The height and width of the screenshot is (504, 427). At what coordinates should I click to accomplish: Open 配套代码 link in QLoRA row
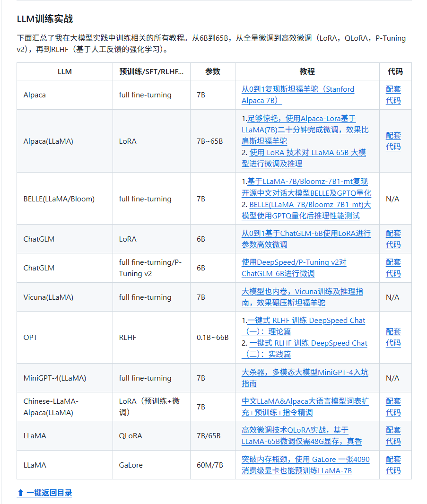(393, 435)
